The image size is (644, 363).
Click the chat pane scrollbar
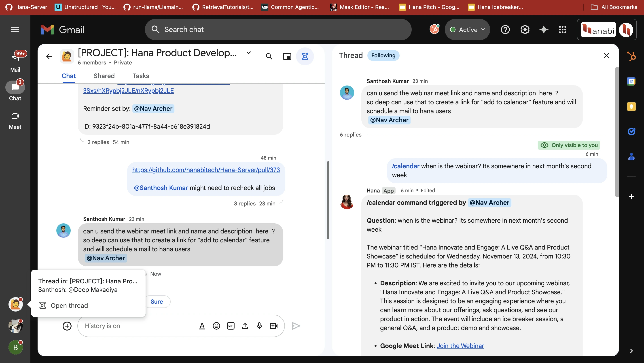point(328,200)
